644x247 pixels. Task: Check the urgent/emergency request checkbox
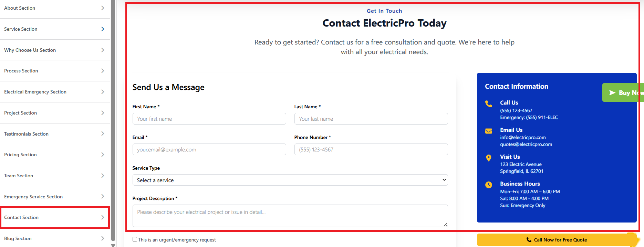tap(135, 239)
